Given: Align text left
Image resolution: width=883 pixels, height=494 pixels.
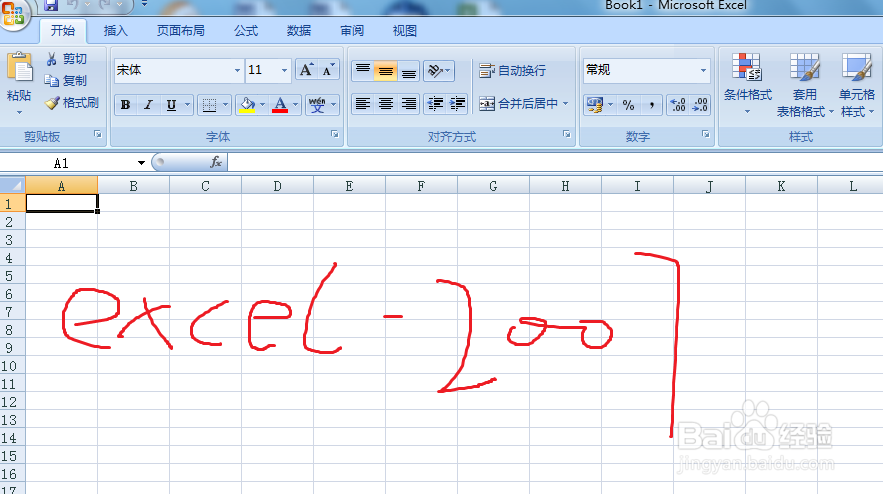Looking at the screenshot, I should (363, 104).
